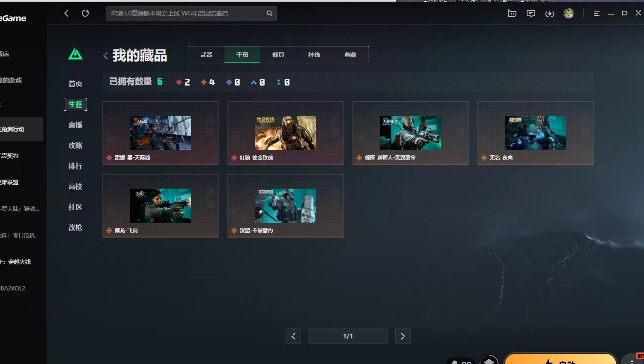Click the search magnifier icon

[x=269, y=13]
